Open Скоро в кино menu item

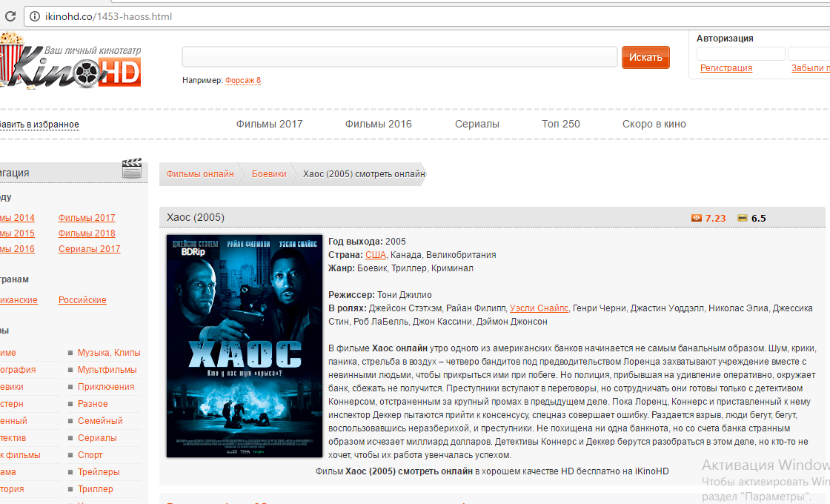[654, 124]
